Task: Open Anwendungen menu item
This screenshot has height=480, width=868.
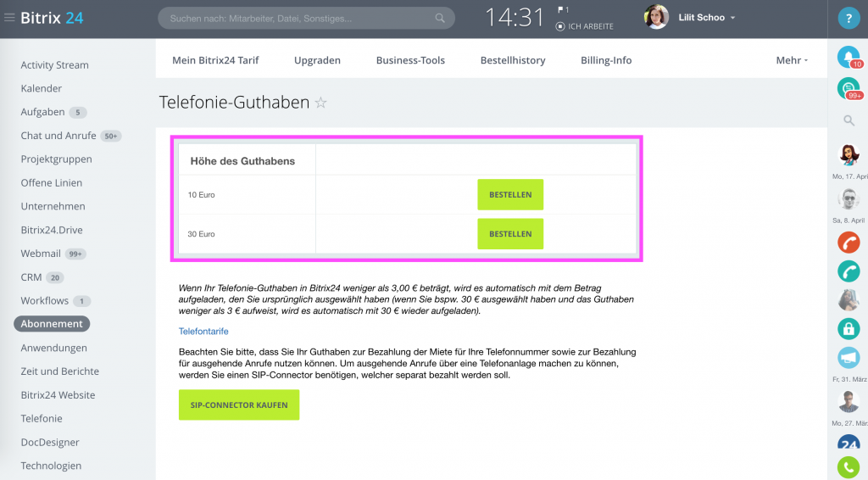Action: (x=53, y=348)
